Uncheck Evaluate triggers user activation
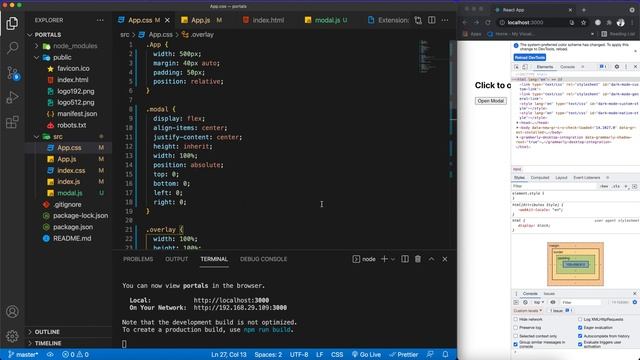This screenshot has height=360, width=640. pos(580,344)
